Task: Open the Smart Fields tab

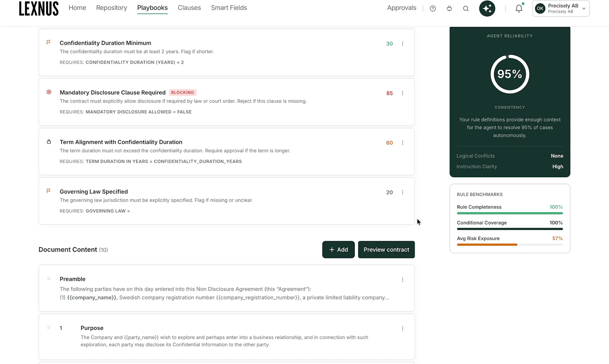Action: point(229,8)
